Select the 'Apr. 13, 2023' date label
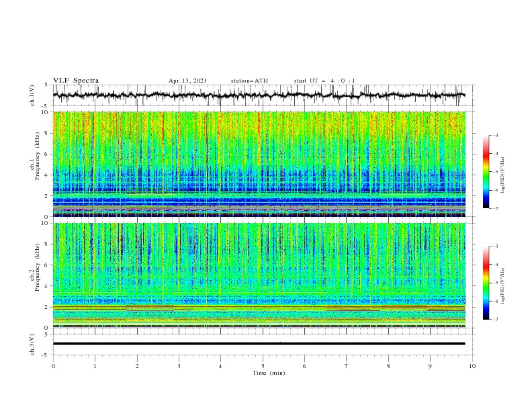532x411 pixels. (187, 81)
